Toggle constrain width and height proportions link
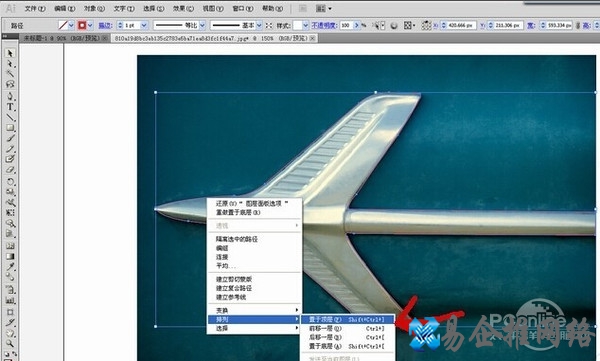 [578, 26]
